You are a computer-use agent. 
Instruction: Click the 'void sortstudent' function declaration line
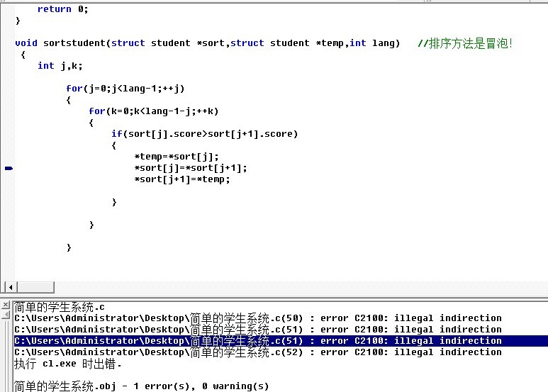click(x=207, y=43)
